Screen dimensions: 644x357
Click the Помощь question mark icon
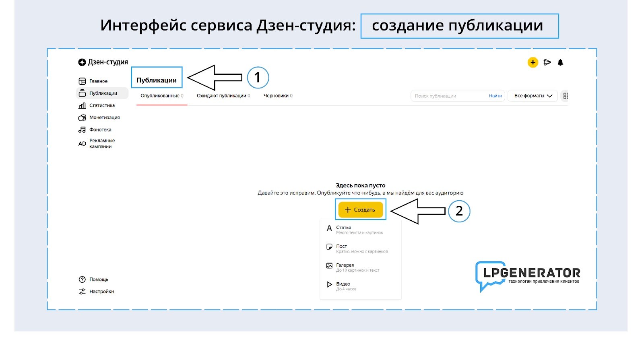tap(82, 279)
